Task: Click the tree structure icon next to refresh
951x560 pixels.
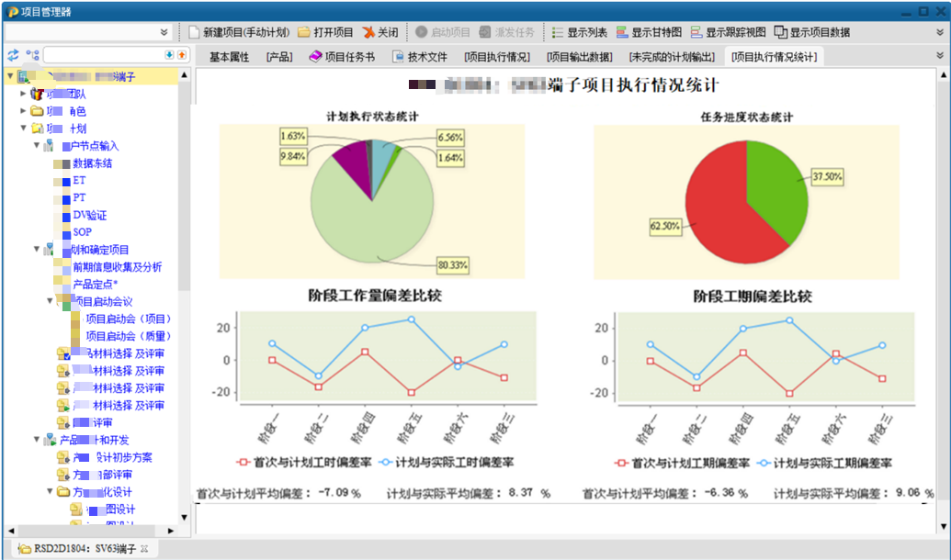Action: click(x=33, y=55)
